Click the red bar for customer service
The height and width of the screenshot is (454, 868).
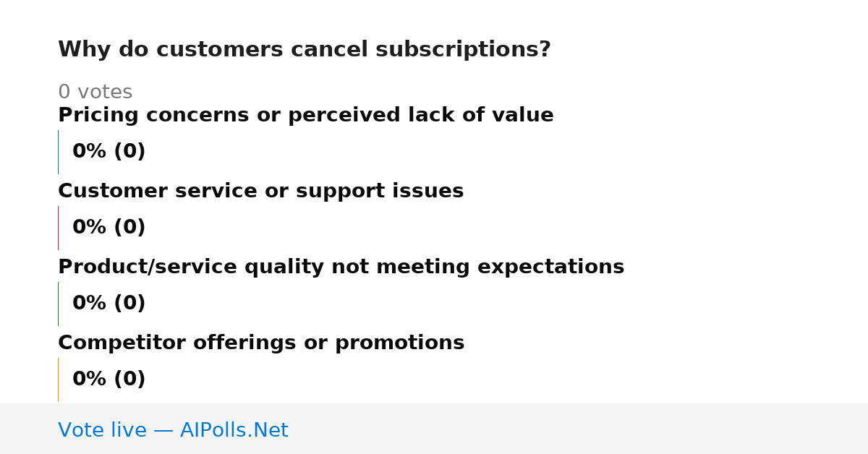click(x=59, y=228)
